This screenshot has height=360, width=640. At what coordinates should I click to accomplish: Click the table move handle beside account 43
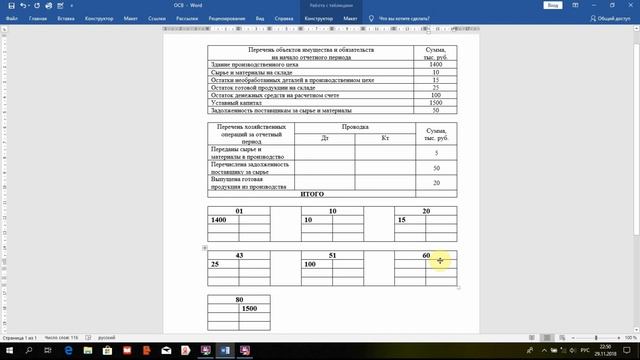coord(204,248)
